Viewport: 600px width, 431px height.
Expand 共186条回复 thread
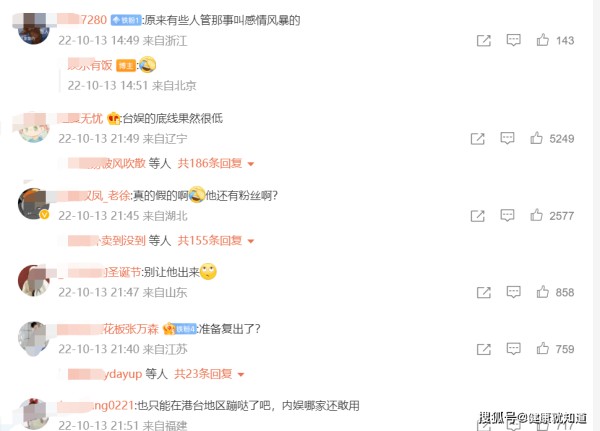216,163
